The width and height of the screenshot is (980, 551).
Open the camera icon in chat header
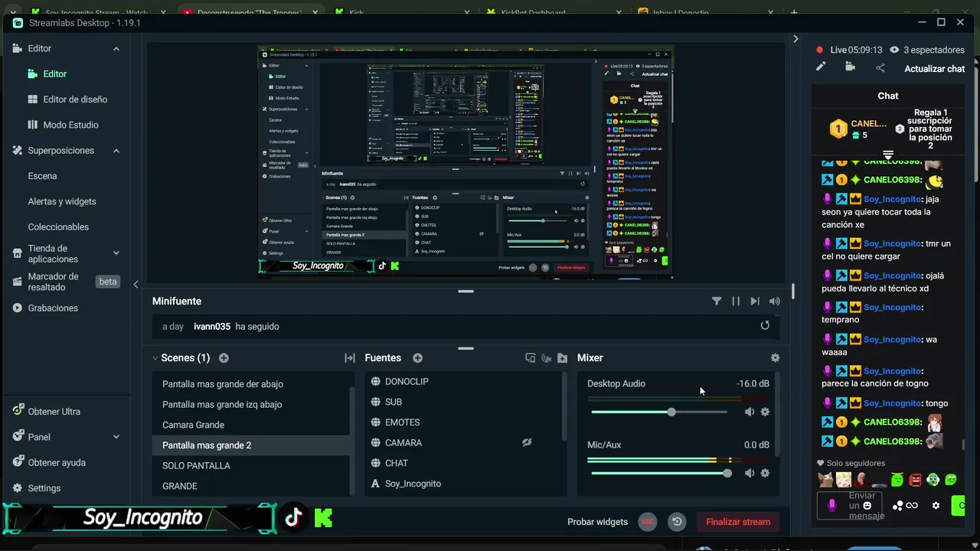850,67
